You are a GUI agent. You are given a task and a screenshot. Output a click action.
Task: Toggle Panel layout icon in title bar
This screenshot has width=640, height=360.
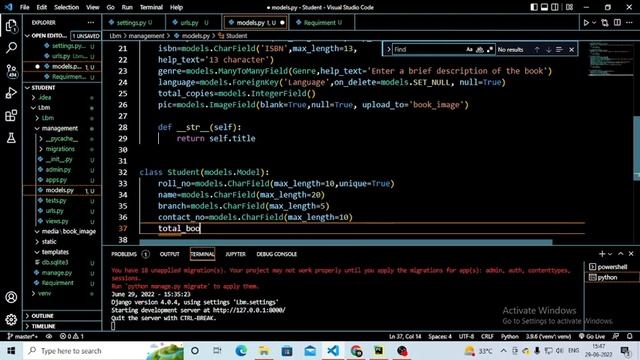click(x=544, y=7)
